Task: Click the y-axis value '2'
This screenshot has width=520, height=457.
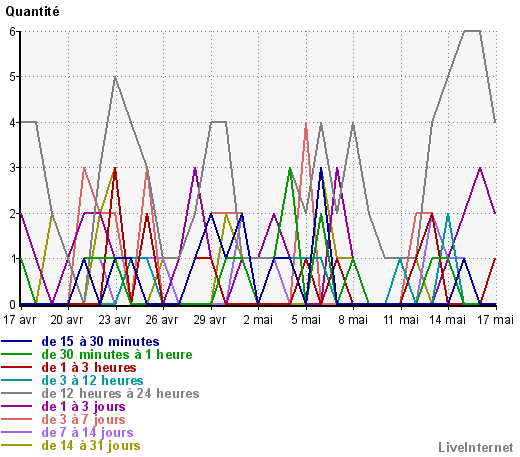Action: (x=13, y=214)
